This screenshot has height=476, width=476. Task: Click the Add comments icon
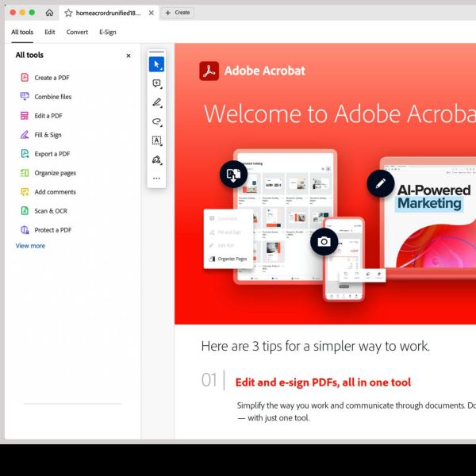pyautogui.click(x=25, y=192)
